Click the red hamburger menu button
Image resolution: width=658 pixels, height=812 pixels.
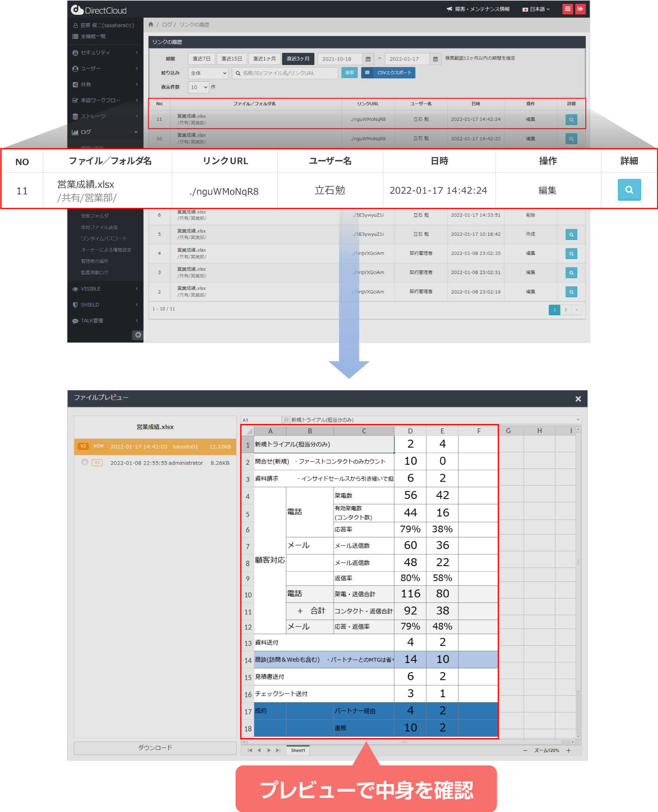tap(568, 9)
